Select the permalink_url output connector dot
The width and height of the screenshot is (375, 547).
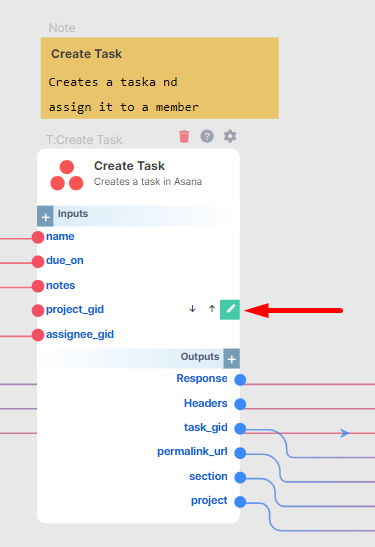[240, 453]
